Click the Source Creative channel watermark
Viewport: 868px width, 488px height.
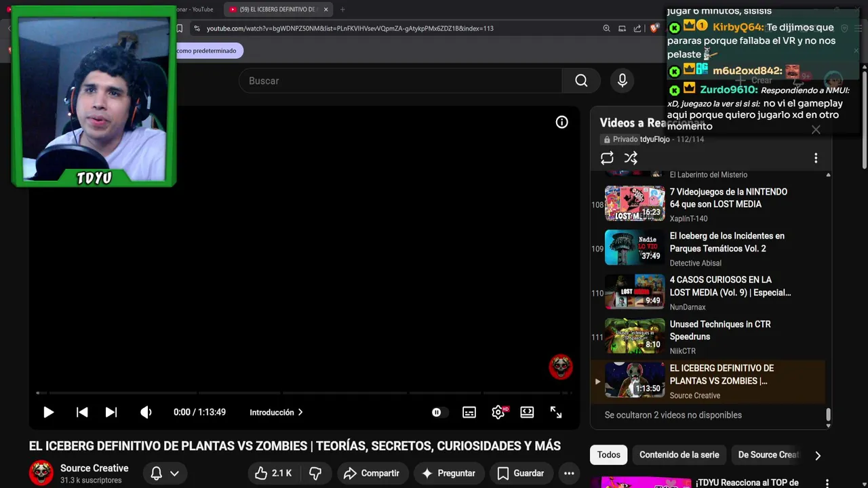[x=561, y=367]
